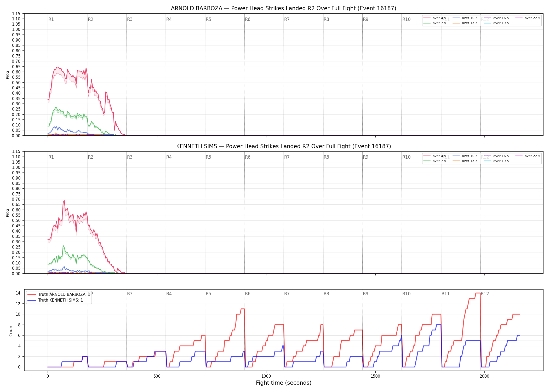Select 'over 13.5' legend entry in Sims chart
This screenshot has width=549, height=392.
coord(465,161)
